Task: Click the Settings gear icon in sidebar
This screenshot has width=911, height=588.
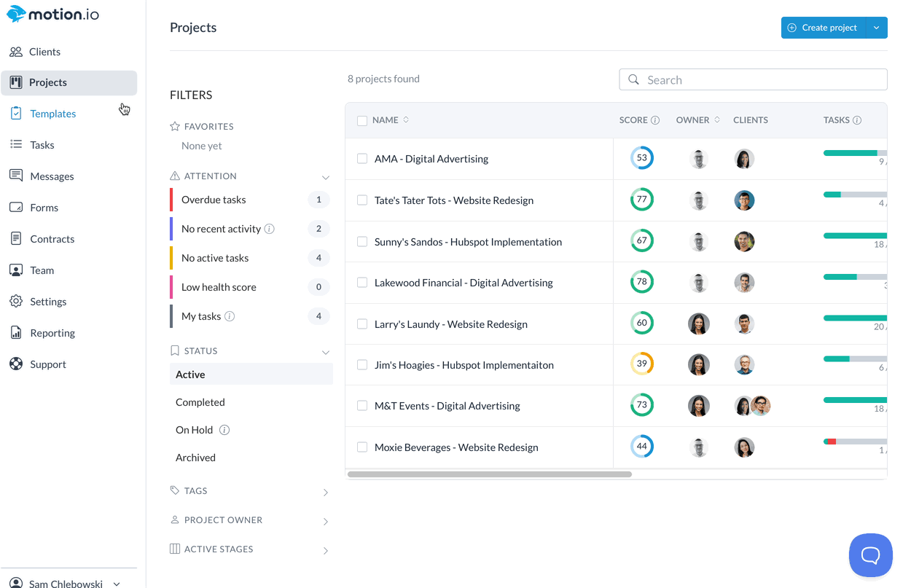Action: pyautogui.click(x=16, y=302)
